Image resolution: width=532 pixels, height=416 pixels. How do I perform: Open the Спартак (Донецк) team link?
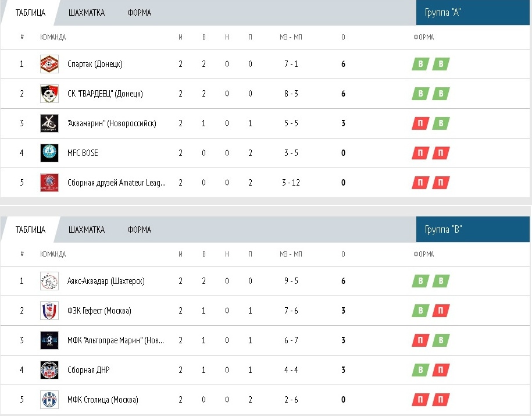(95, 64)
